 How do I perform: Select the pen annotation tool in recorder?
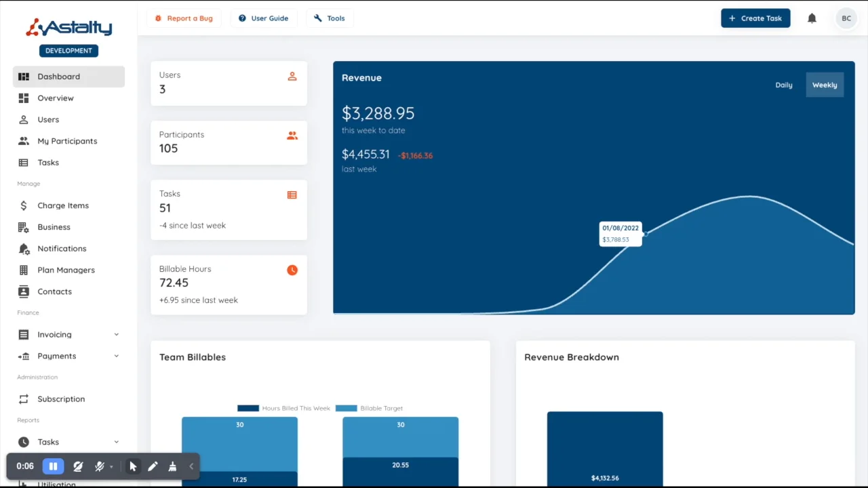click(153, 466)
